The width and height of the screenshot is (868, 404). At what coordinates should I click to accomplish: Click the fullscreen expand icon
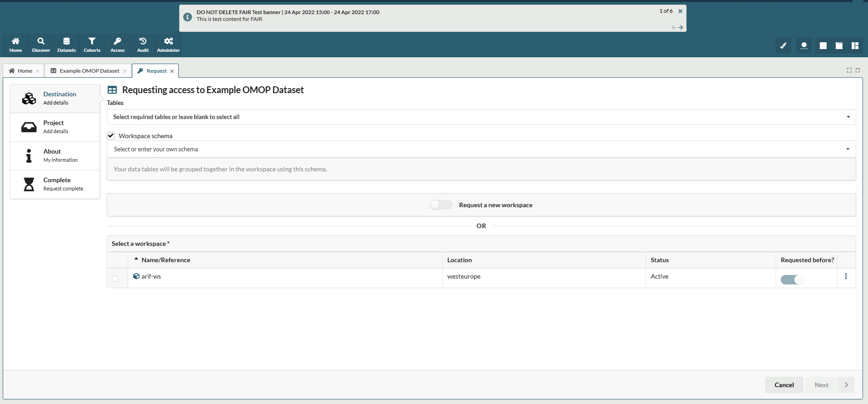pyautogui.click(x=849, y=70)
